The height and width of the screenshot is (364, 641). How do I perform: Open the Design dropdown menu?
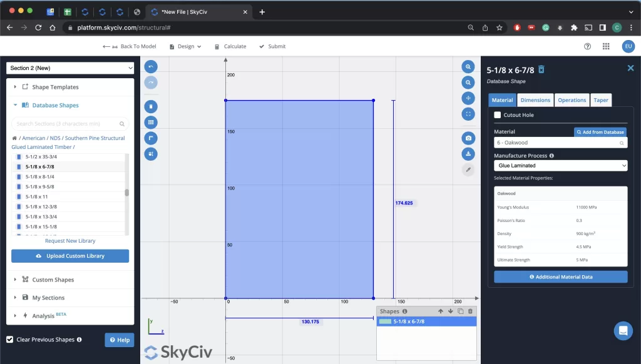point(185,46)
